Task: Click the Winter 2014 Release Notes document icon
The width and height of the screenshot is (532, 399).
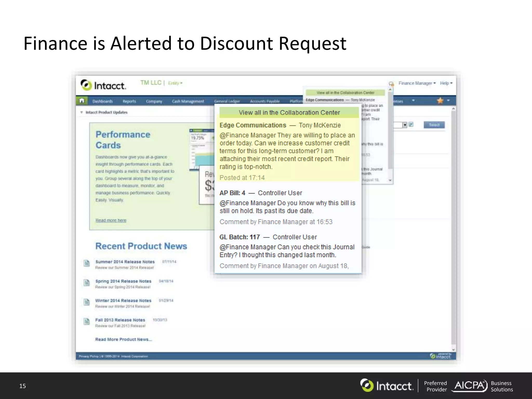Action: [87, 302]
